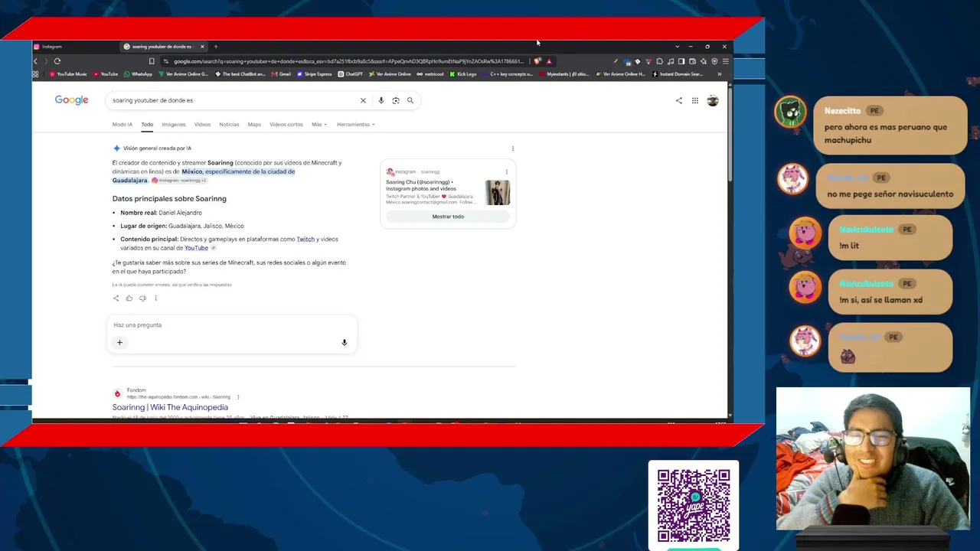Image resolution: width=980 pixels, height=551 pixels.
Task: Share the AI overview answer
Action: pyautogui.click(x=116, y=298)
